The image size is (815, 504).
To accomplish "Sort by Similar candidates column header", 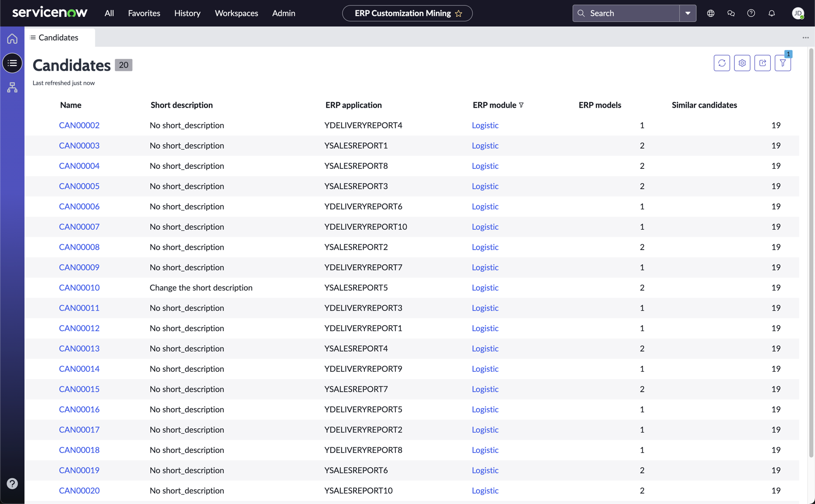I will tap(705, 105).
